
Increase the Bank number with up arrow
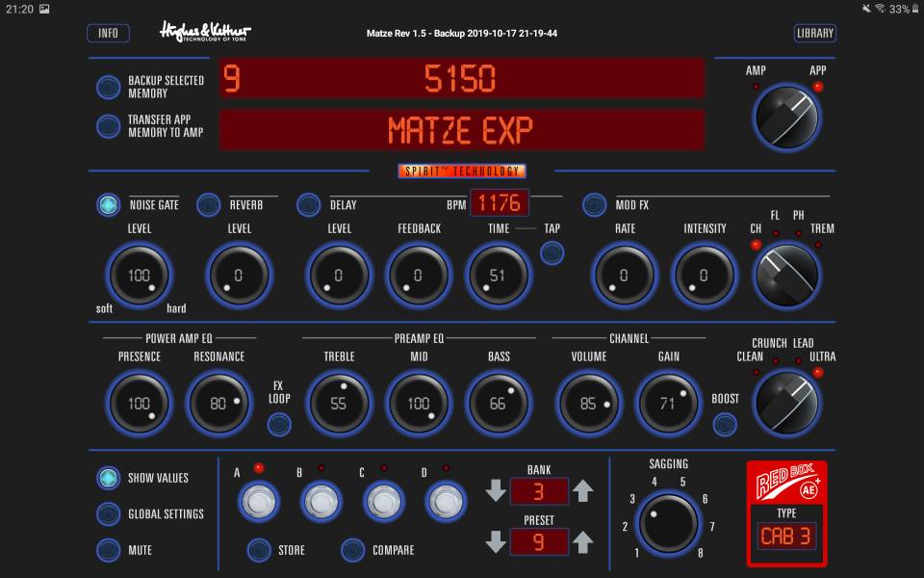(x=583, y=490)
